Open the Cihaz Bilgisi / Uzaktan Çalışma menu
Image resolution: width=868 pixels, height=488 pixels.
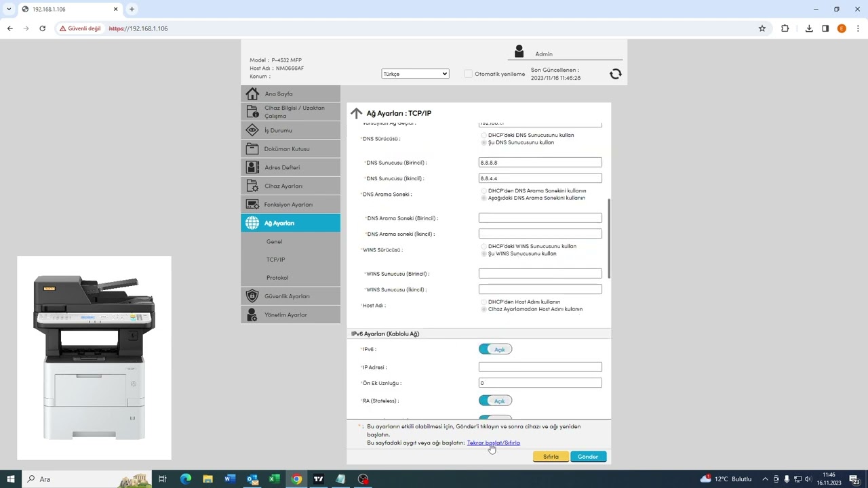point(291,112)
